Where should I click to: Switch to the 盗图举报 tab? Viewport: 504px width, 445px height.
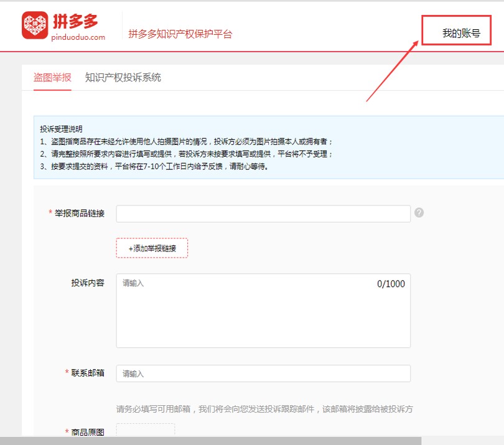coord(52,78)
